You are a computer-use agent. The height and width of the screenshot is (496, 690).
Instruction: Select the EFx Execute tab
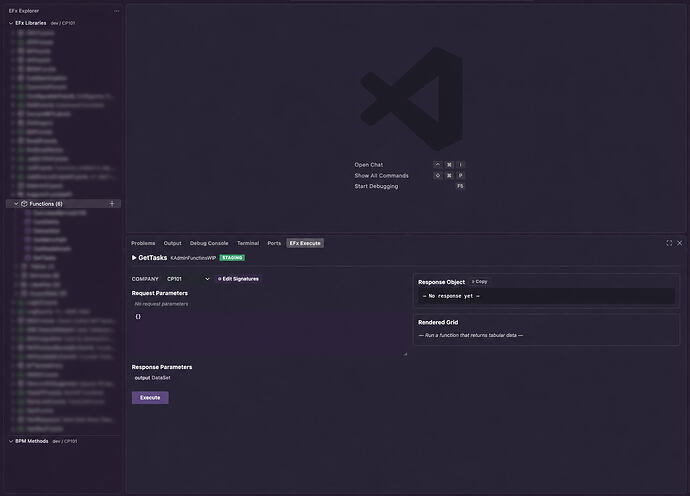click(305, 243)
